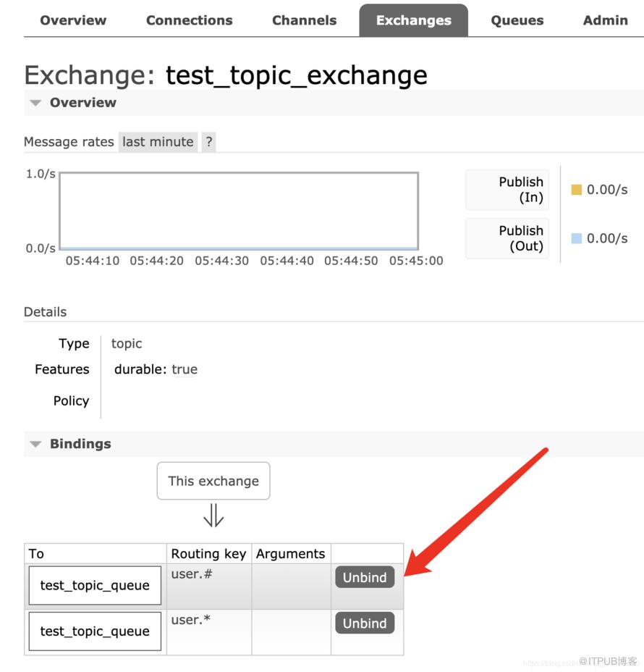Go to the Channels tab
The height and width of the screenshot is (672, 644).
point(305,20)
